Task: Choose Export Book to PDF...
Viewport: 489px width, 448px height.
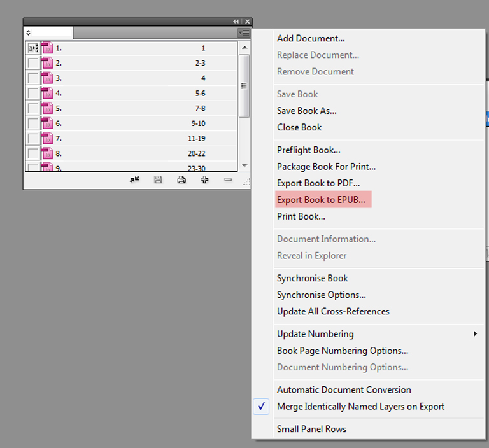Action: (318, 183)
